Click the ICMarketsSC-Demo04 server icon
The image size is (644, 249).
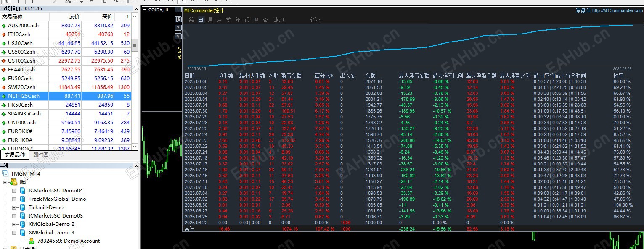coord(23,191)
